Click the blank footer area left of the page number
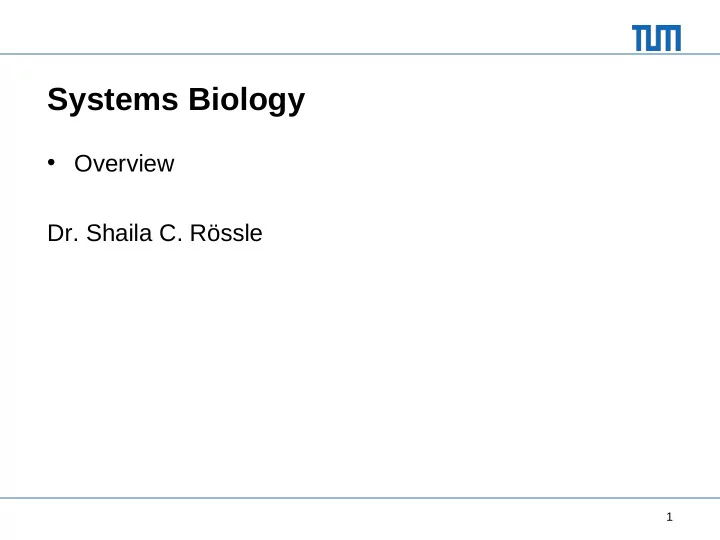Viewport: 720px width, 540px height. 331,519
